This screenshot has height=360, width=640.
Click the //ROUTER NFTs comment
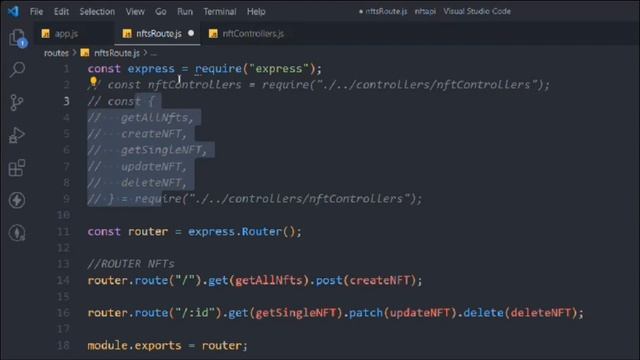131,264
